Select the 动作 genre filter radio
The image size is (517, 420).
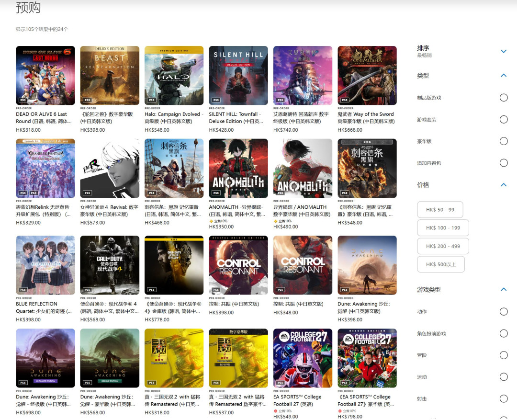click(504, 311)
